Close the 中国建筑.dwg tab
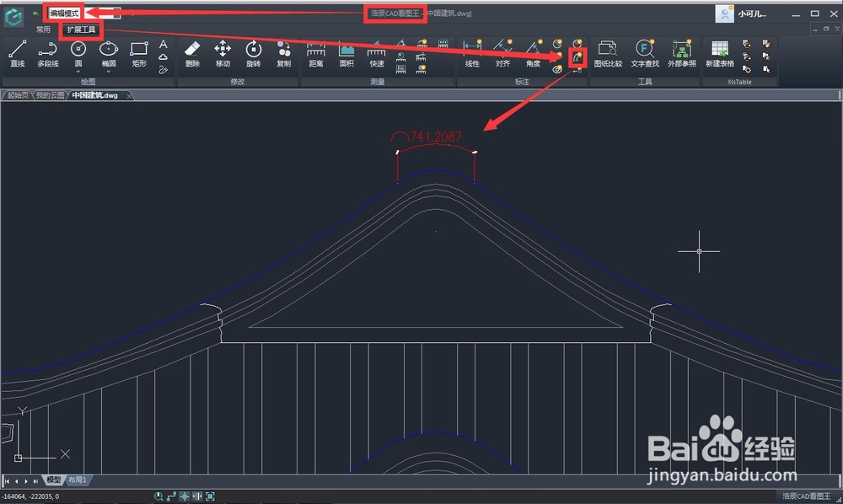 (x=129, y=96)
